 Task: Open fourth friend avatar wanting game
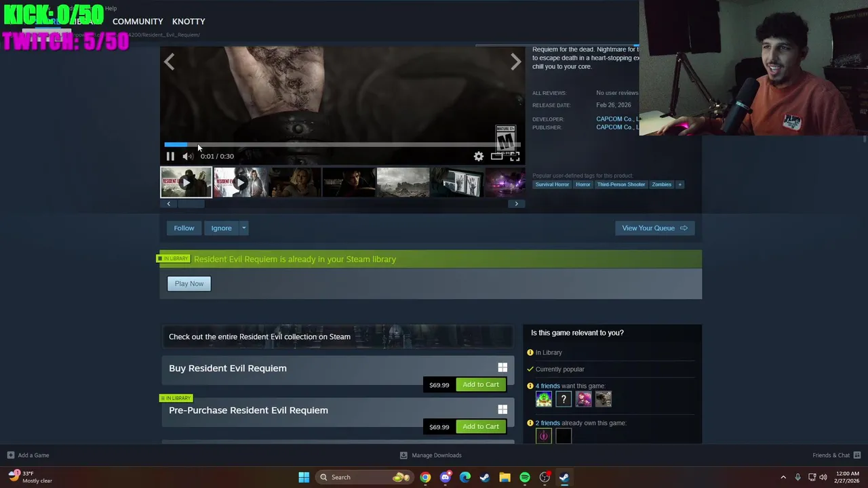[603, 399]
